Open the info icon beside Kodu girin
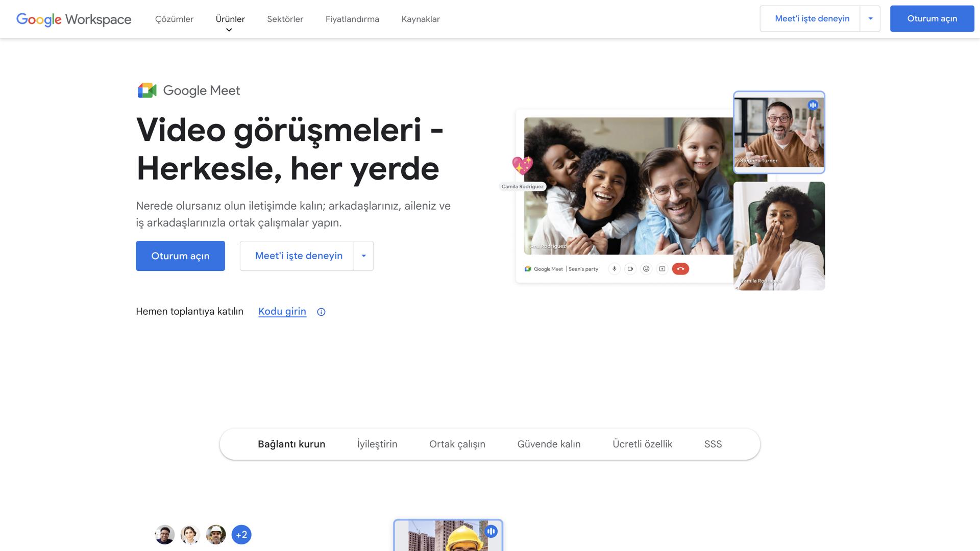The height and width of the screenshot is (551, 980). click(321, 311)
